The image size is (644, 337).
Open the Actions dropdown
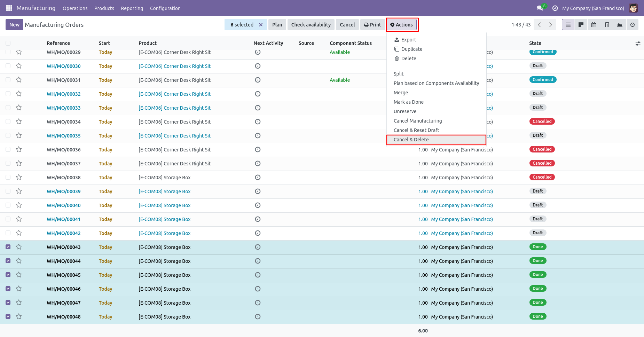(x=401, y=25)
